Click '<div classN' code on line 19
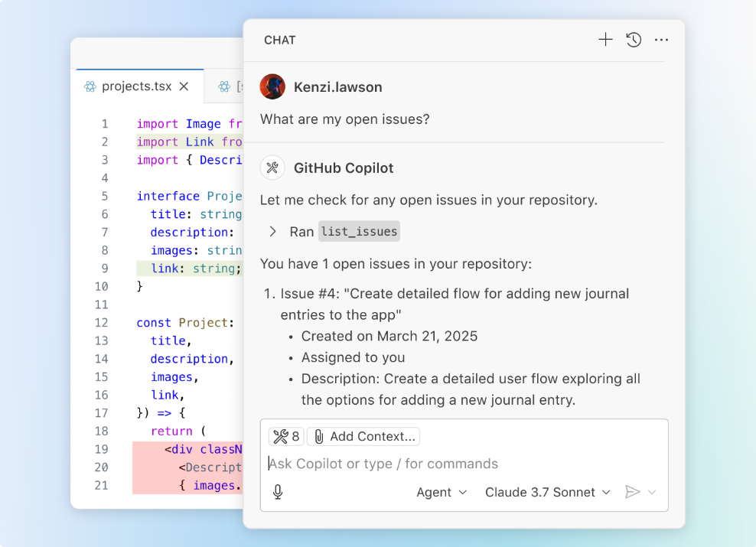Screen dimensions: 756x547 coord(203,449)
